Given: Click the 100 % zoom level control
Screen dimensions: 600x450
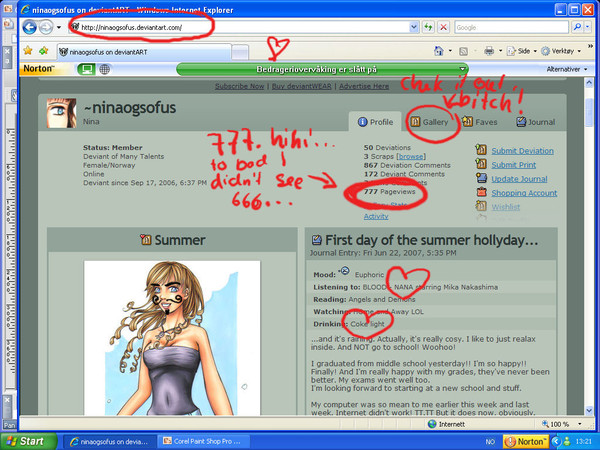Looking at the screenshot, I should click(556, 424).
